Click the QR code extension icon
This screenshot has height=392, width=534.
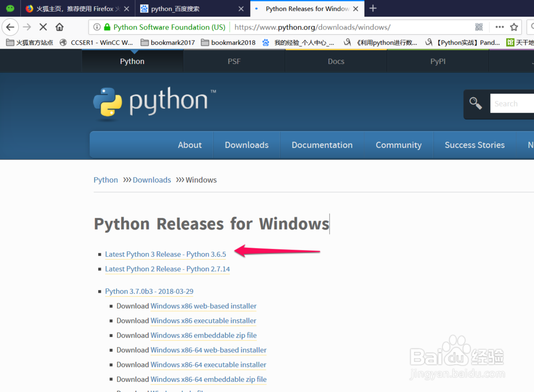(x=479, y=27)
